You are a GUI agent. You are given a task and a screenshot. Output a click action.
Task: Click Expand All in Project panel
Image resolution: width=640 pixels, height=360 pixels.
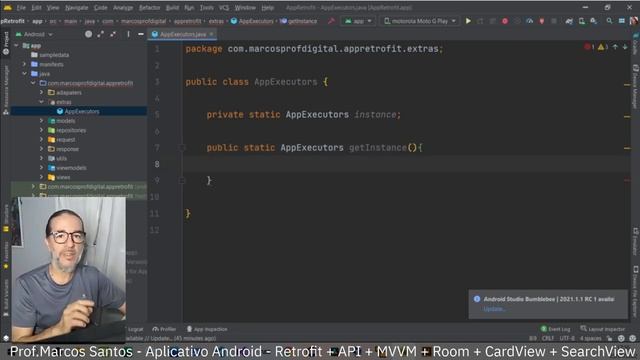[x=101, y=34]
